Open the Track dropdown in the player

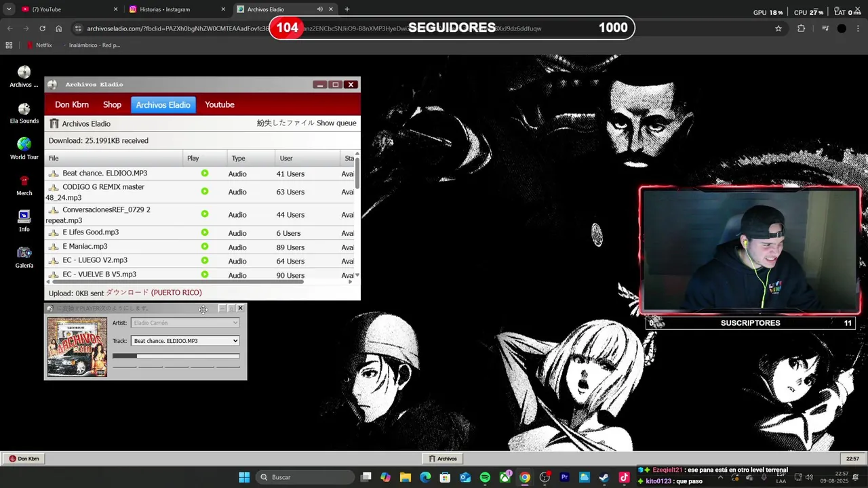tap(185, 341)
